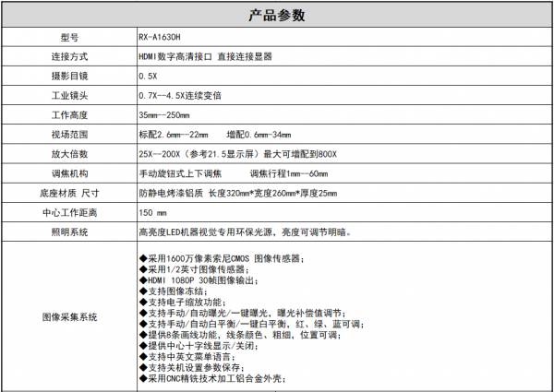Select the 视场范围 row label
The image size is (554, 392).
coord(69,135)
